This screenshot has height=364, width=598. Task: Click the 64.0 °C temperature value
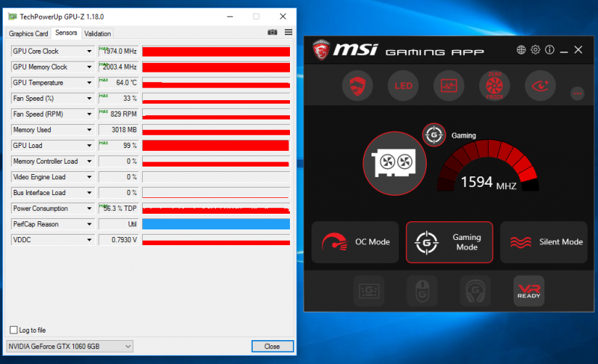[117, 83]
